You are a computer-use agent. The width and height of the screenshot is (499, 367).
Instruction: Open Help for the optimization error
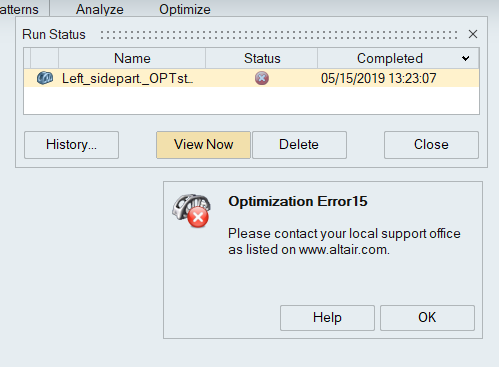[327, 318]
